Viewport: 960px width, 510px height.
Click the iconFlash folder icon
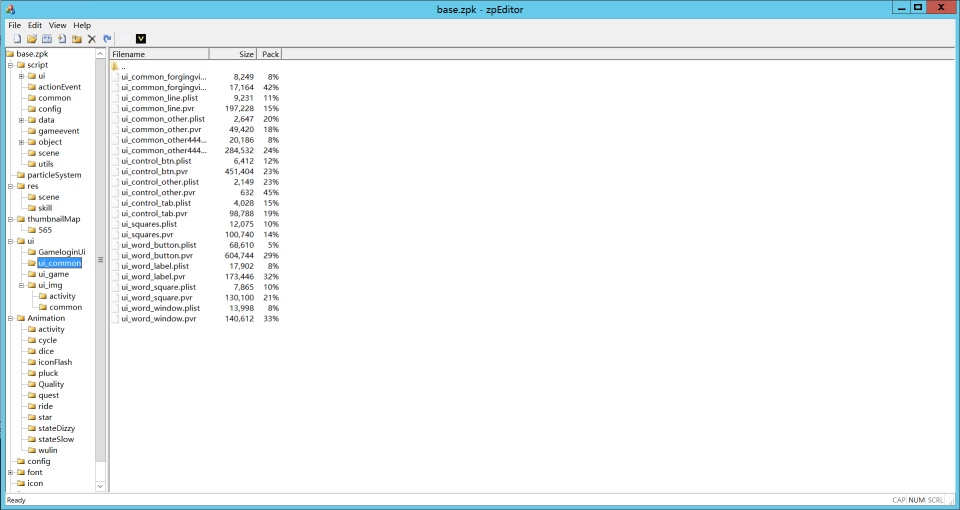(32, 362)
